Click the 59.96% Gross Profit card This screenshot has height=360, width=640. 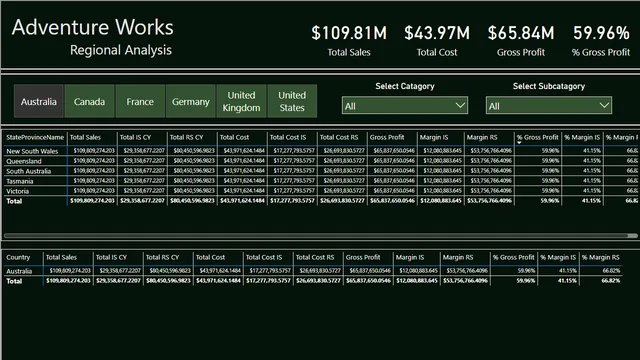601,41
